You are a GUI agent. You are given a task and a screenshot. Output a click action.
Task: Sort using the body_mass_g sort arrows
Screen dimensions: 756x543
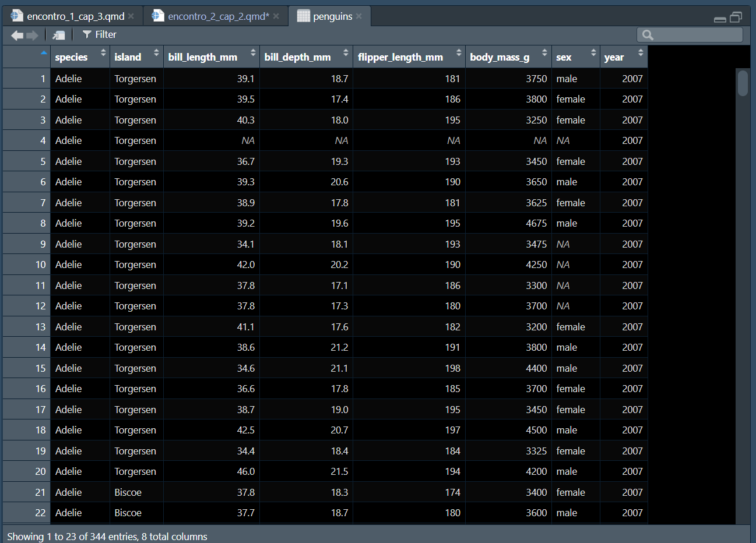point(544,53)
